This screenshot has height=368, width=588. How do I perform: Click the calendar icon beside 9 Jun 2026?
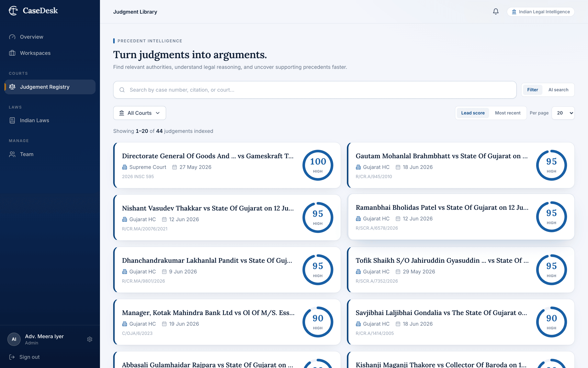click(164, 271)
